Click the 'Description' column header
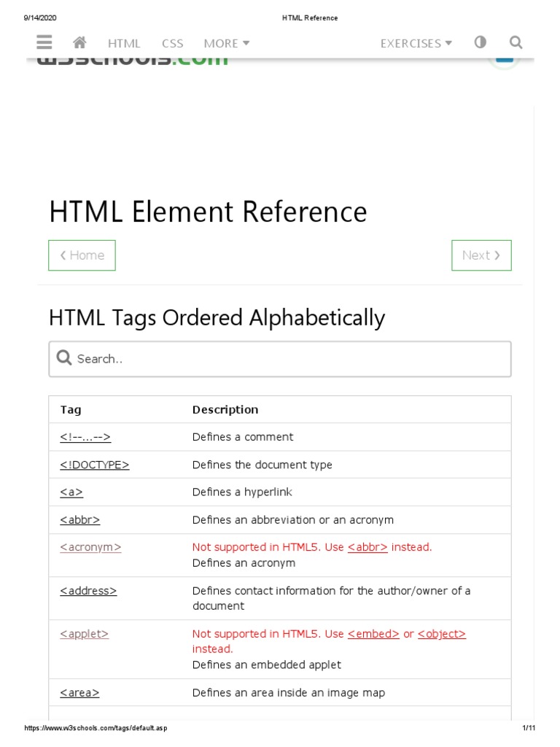Viewport: 560px width, 747px height. 225,410
